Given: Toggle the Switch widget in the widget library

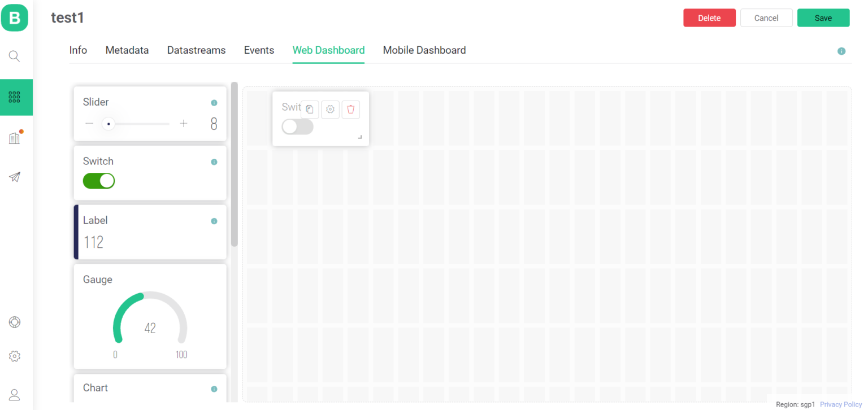Looking at the screenshot, I should click(x=99, y=181).
